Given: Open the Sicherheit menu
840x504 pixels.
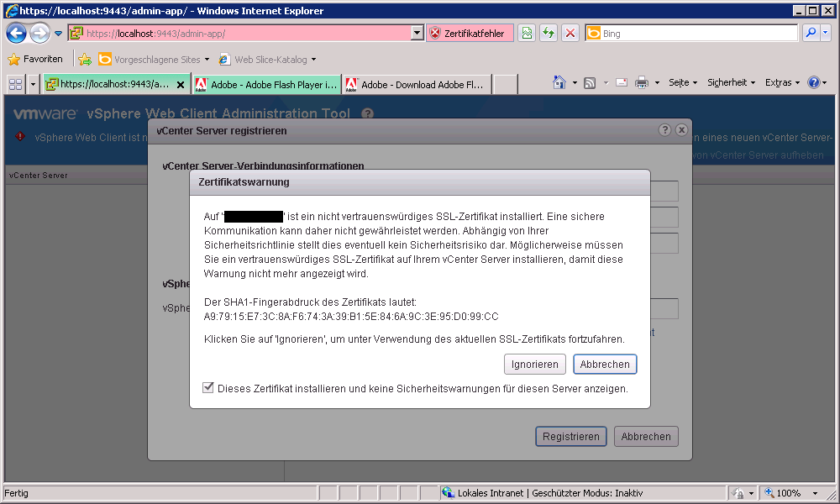Looking at the screenshot, I should [x=731, y=82].
